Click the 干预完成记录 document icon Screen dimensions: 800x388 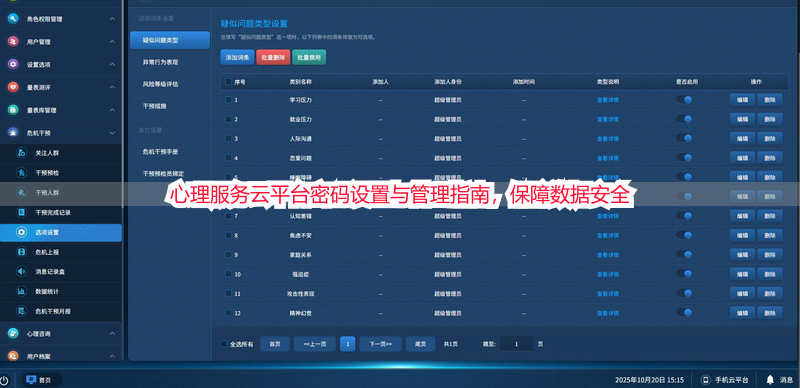point(21,212)
